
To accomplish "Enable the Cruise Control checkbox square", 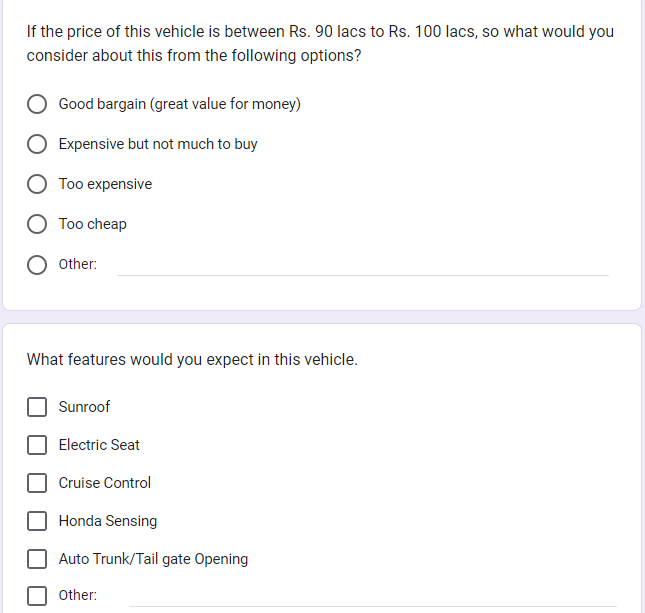I will 37,483.
